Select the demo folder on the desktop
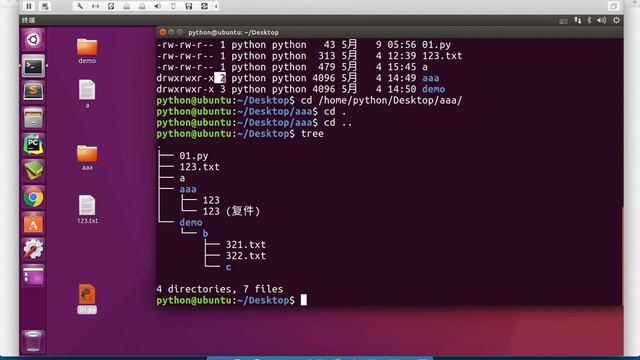The width and height of the screenshot is (640, 360). coord(87,51)
